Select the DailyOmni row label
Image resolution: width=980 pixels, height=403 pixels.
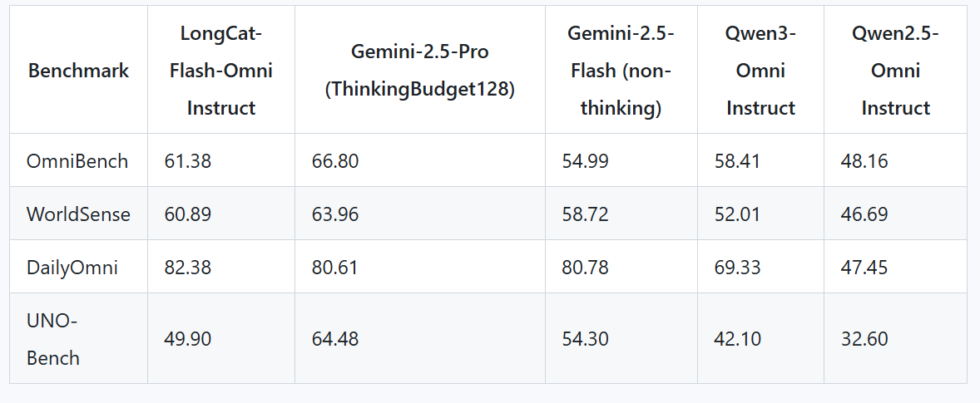(72, 267)
